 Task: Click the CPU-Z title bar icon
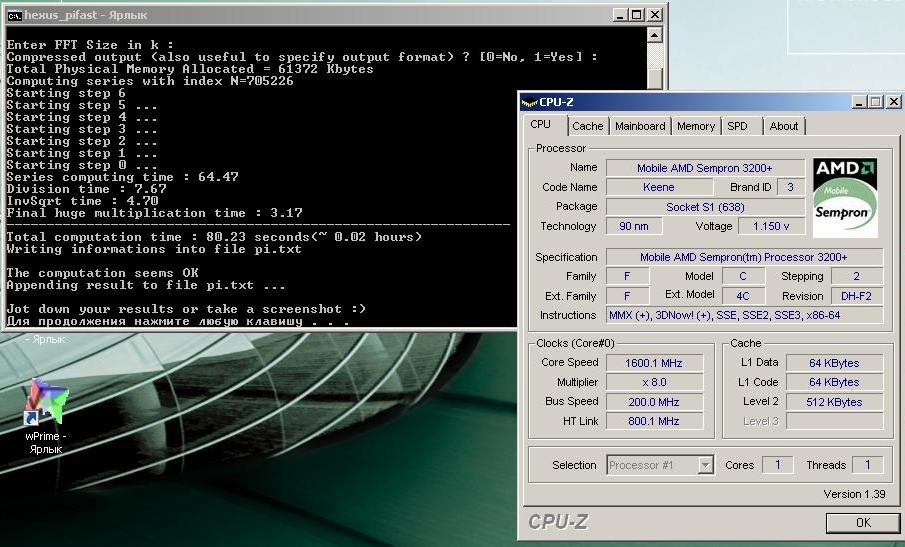coord(529,103)
